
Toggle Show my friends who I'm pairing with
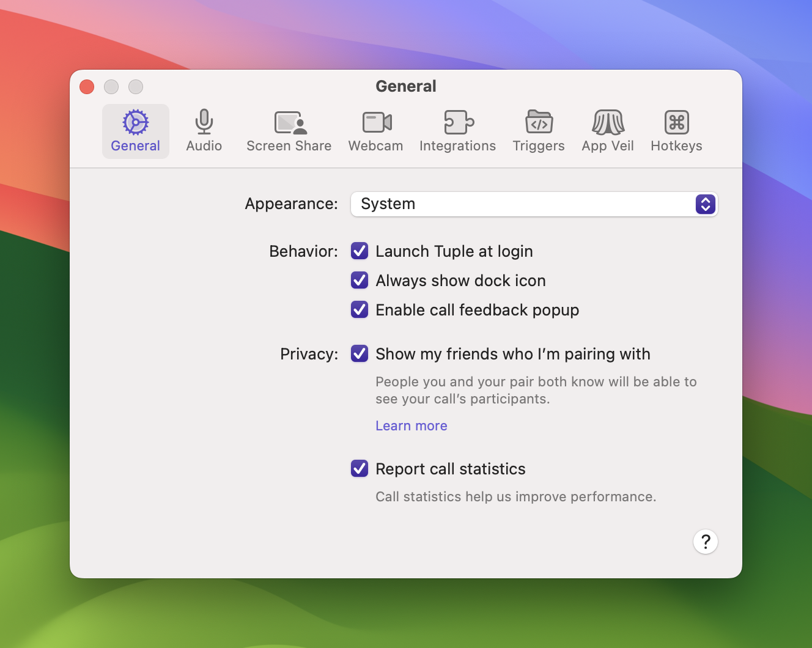click(360, 354)
